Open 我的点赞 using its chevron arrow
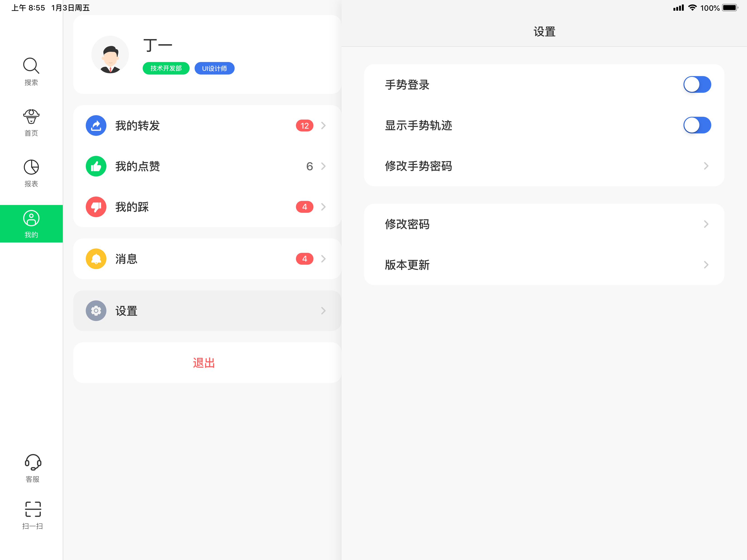Image resolution: width=747 pixels, height=560 pixels. point(323,166)
